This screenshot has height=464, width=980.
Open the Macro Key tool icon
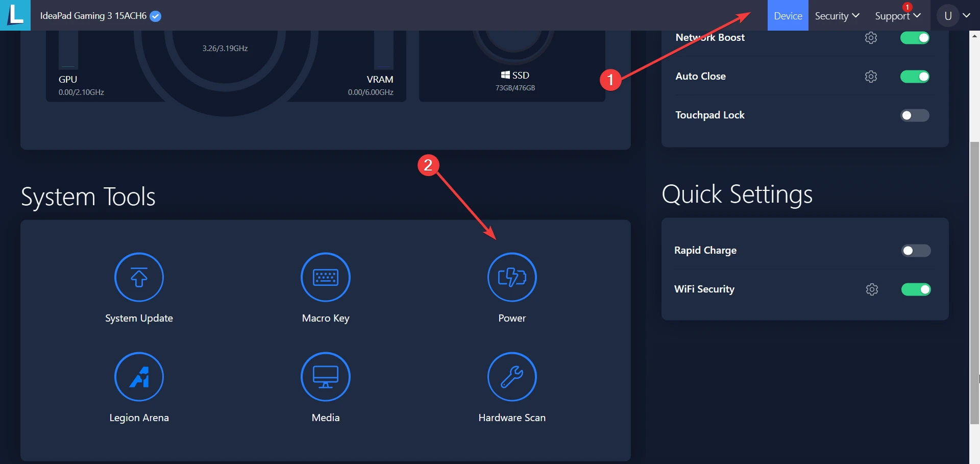pos(326,277)
